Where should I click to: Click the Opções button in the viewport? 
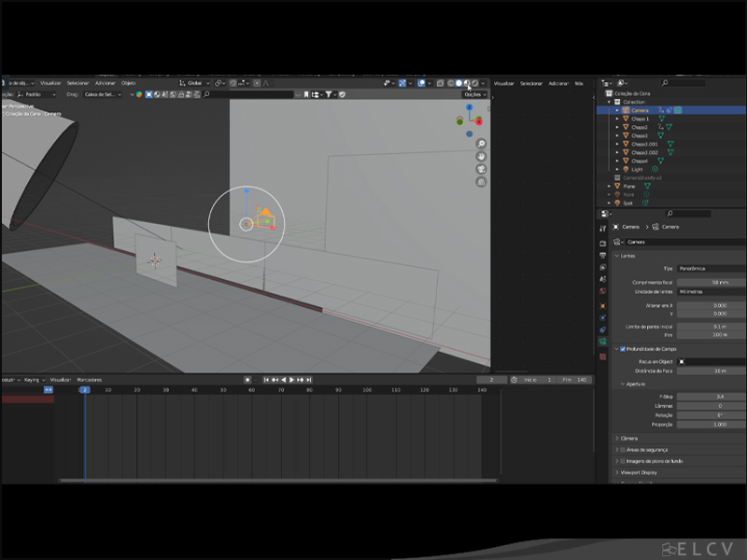pyautogui.click(x=474, y=94)
